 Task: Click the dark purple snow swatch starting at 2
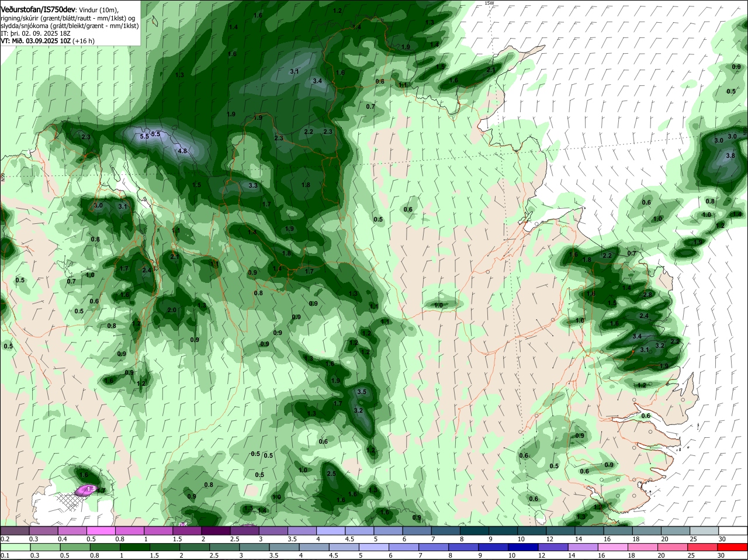click(216, 531)
